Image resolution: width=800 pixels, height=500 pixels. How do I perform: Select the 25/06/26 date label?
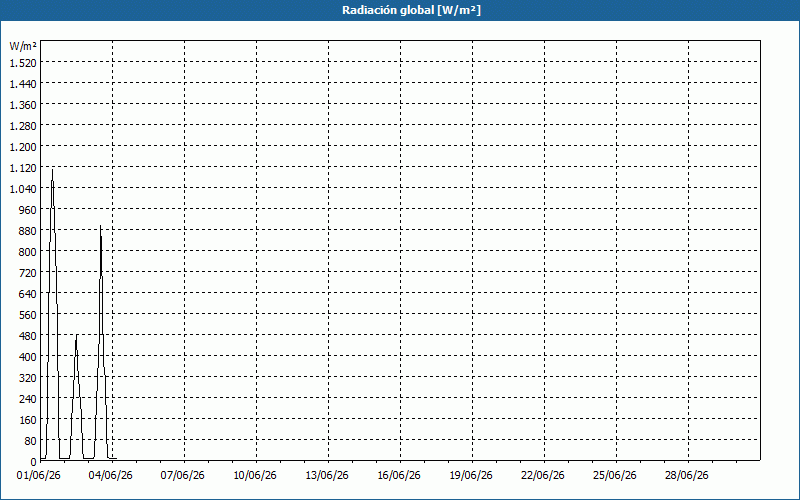point(615,476)
